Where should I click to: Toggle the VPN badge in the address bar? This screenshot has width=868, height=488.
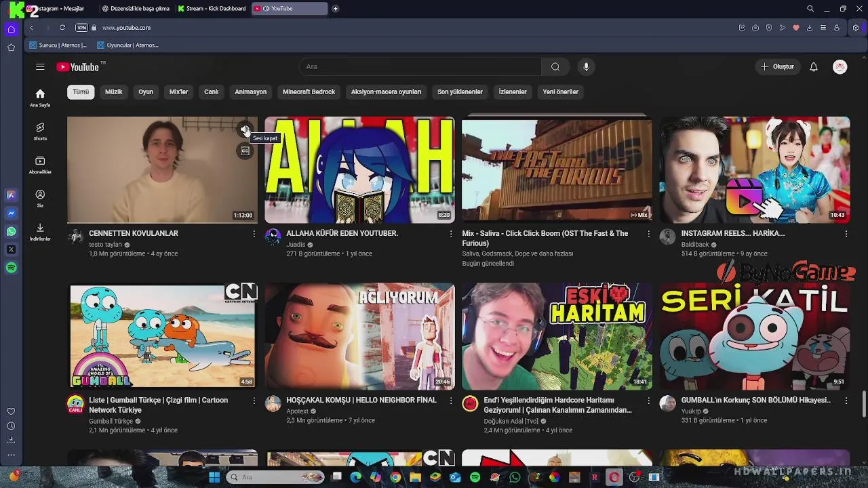pos(81,28)
